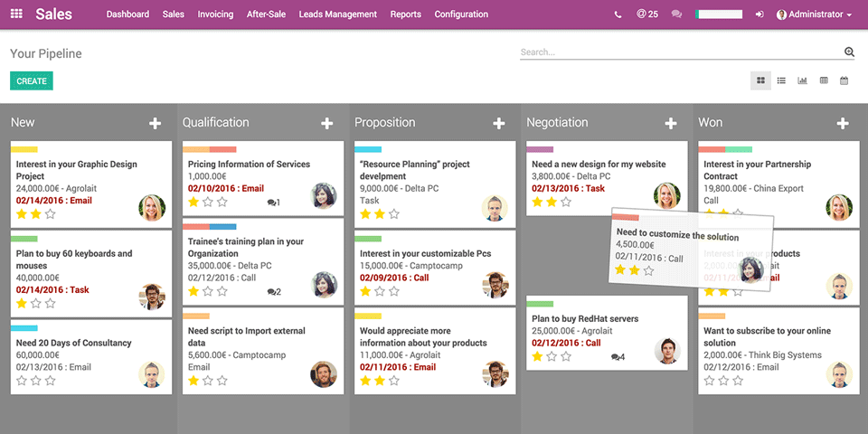Open the Leads Management menu
Image resolution: width=868 pixels, height=434 pixels.
coord(337,14)
